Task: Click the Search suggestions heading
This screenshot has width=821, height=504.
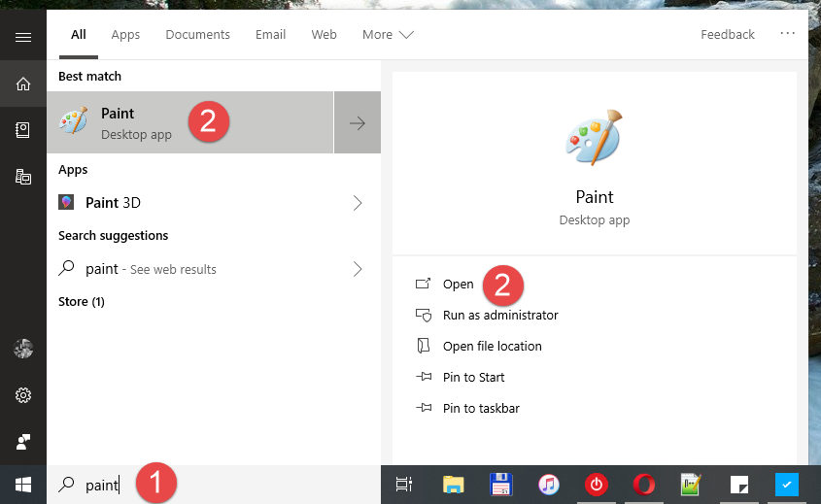Action: pos(113,236)
